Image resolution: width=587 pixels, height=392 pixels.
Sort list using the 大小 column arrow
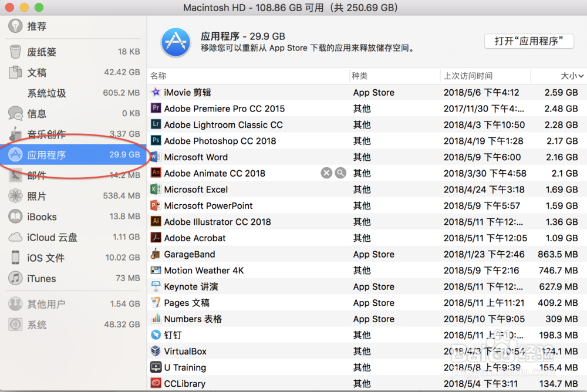(x=581, y=76)
